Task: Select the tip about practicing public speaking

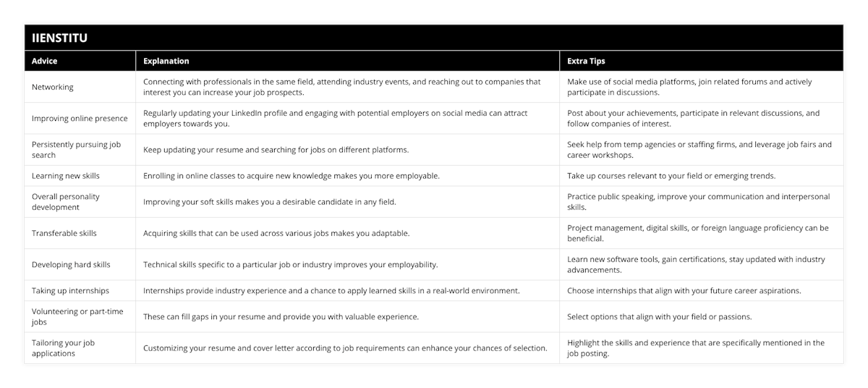Action: 698,201
